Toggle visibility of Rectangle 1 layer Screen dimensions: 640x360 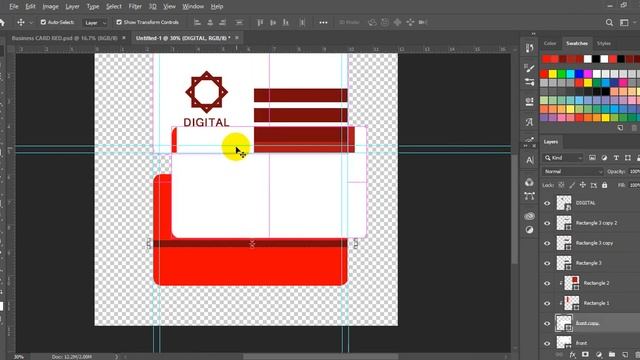(547, 303)
